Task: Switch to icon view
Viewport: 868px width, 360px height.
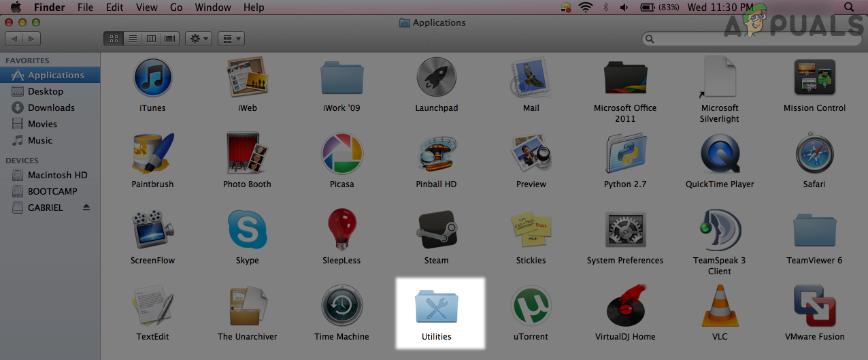Action: 114,39
